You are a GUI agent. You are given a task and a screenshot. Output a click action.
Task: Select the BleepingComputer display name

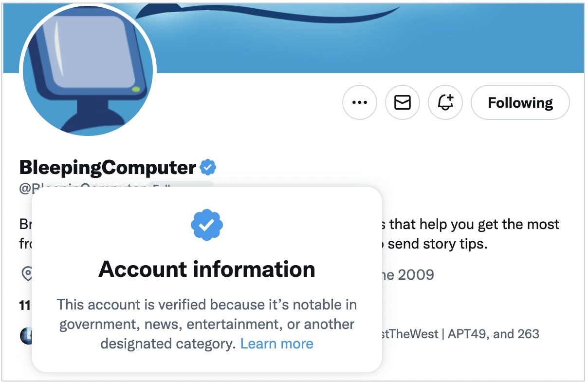(108, 168)
